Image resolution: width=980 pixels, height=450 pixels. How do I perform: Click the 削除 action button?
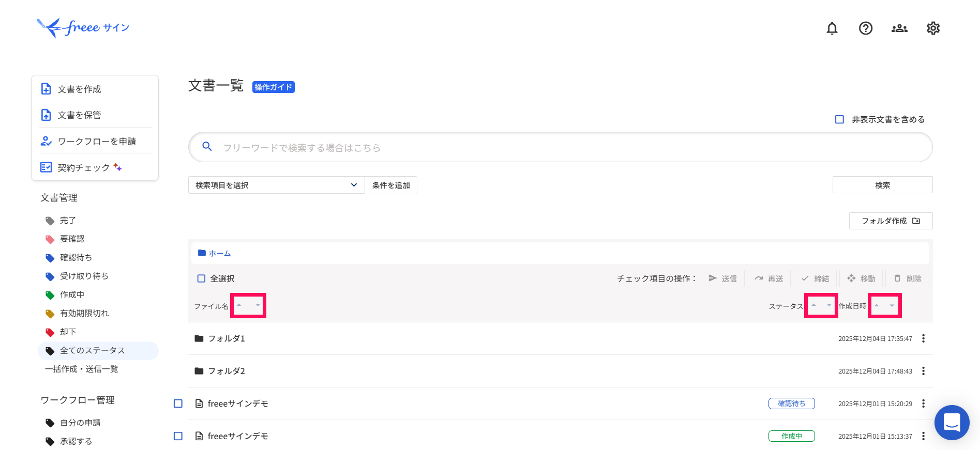(907, 278)
